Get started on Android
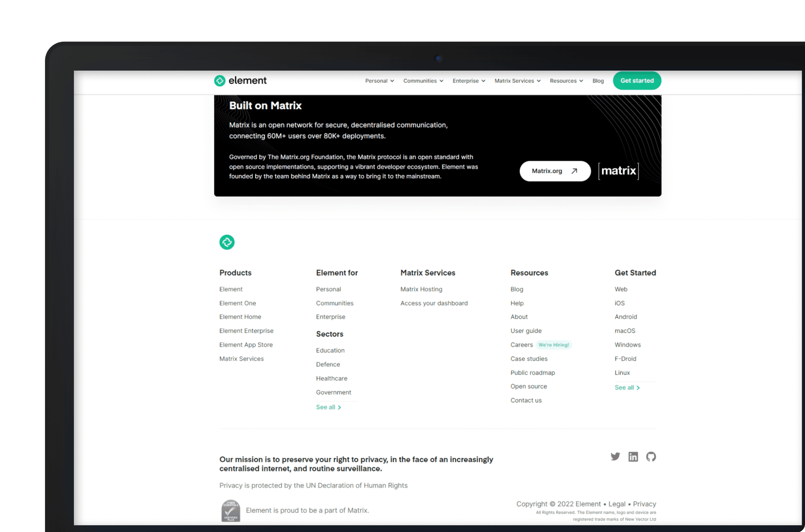 [626, 317]
